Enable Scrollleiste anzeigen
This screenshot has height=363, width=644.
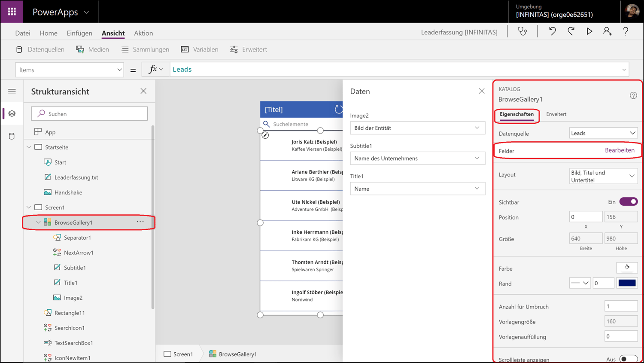[628, 359]
